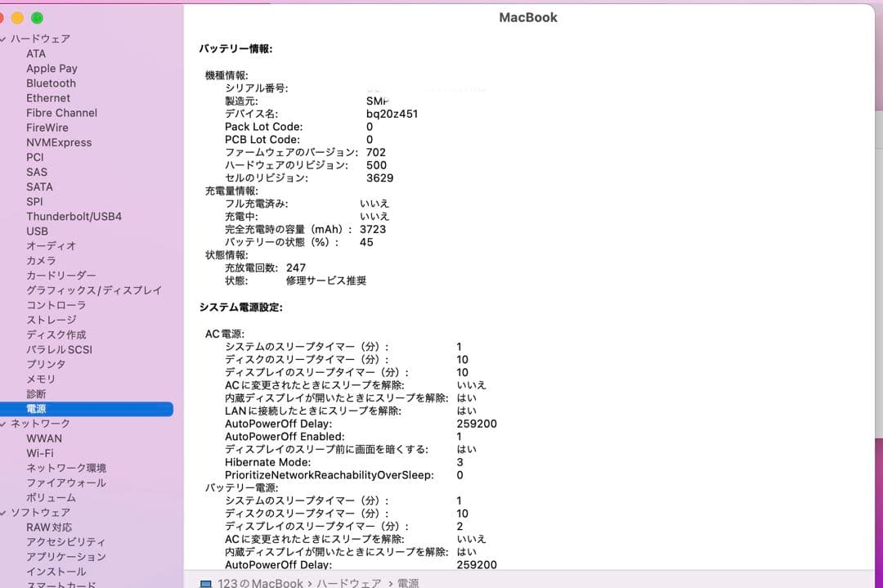Click the Hibernate Mode value 3
The width and height of the screenshot is (883, 588).
pos(459,462)
